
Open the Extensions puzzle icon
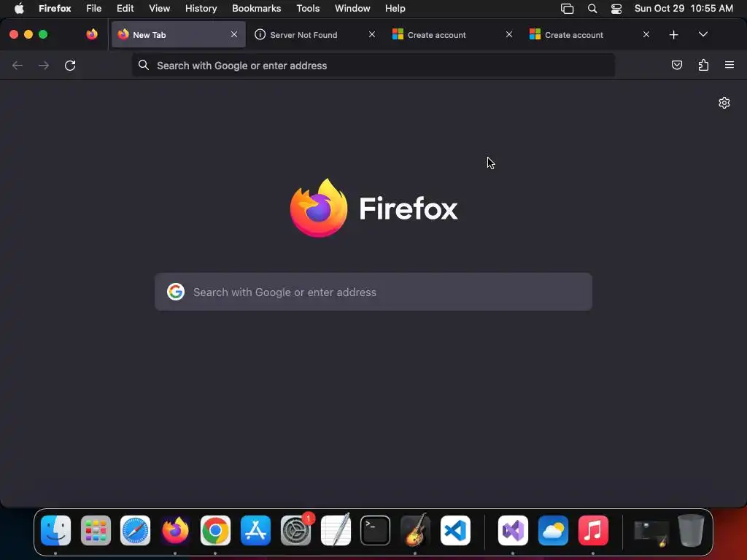click(x=703, y=65)
